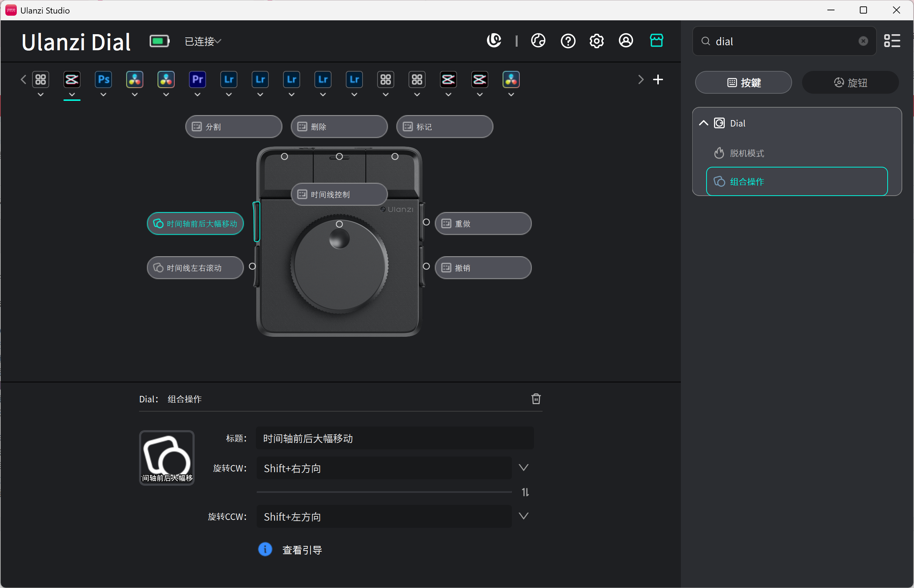The image size is (914, 588).
Task: Open the settings gear icon
Action: [597, 41]
